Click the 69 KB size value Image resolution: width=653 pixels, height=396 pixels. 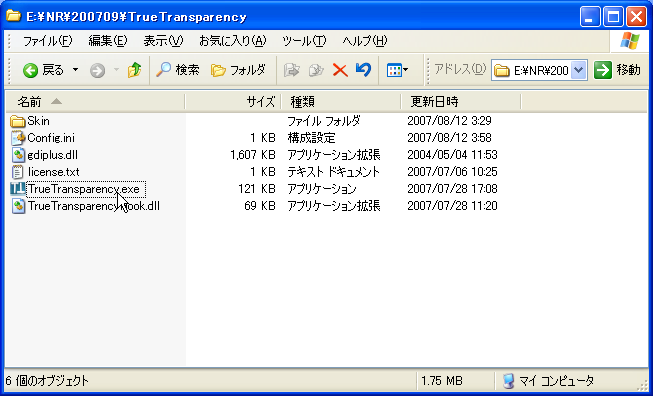coord(260,206)
